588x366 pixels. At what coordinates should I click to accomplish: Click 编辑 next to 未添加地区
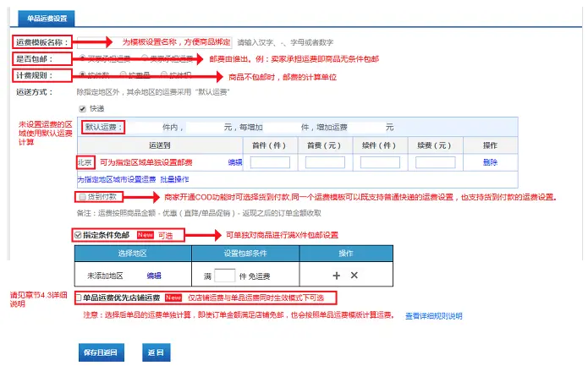(x=154, y=276)
